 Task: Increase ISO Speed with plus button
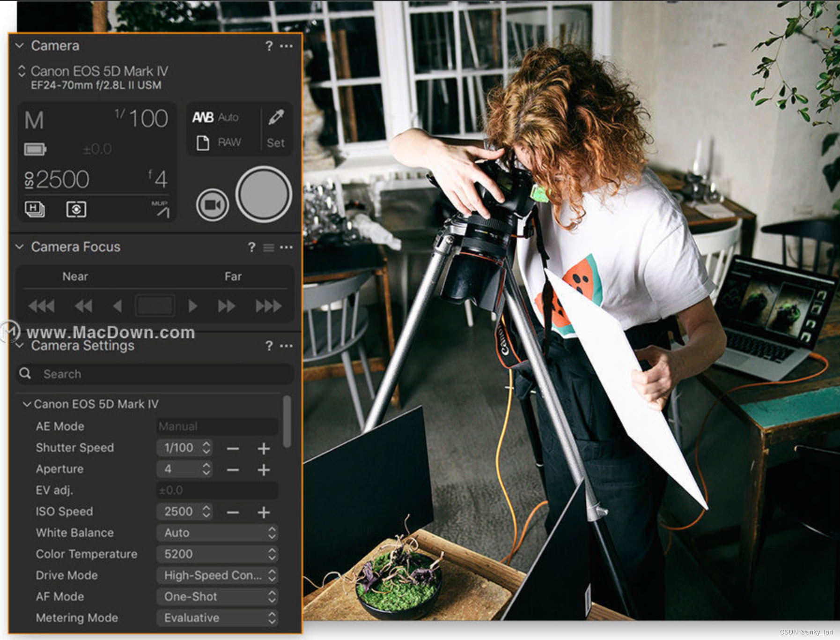[264, 512]
